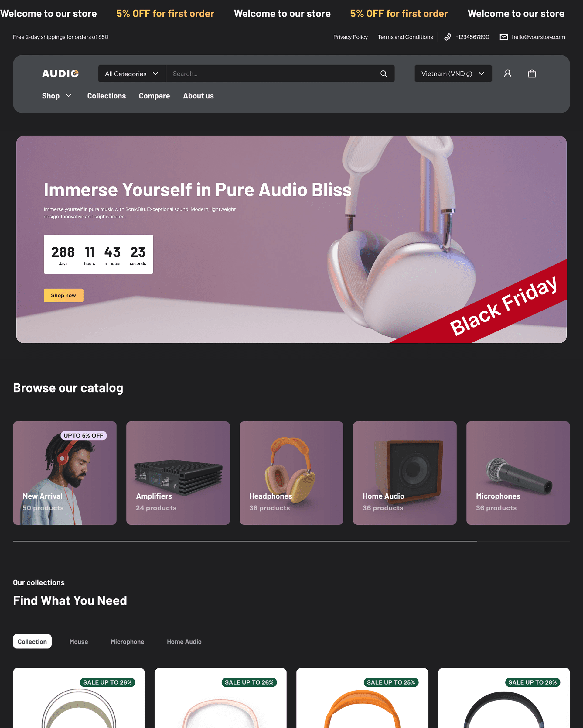Click the envelope email icon
Viewport: 583px width, 728px height.
click(x=503, y=37)
